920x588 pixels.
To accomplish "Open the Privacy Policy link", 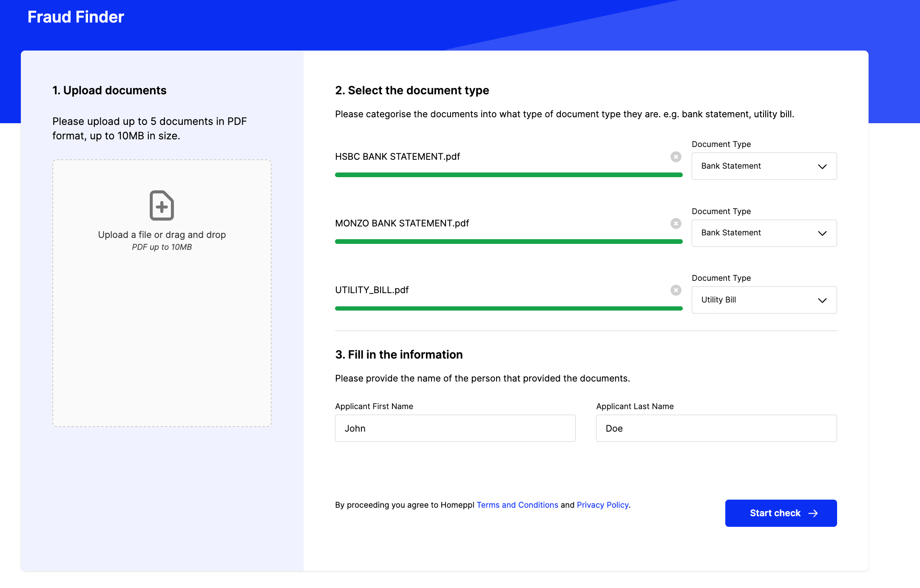I will (602, 505).
